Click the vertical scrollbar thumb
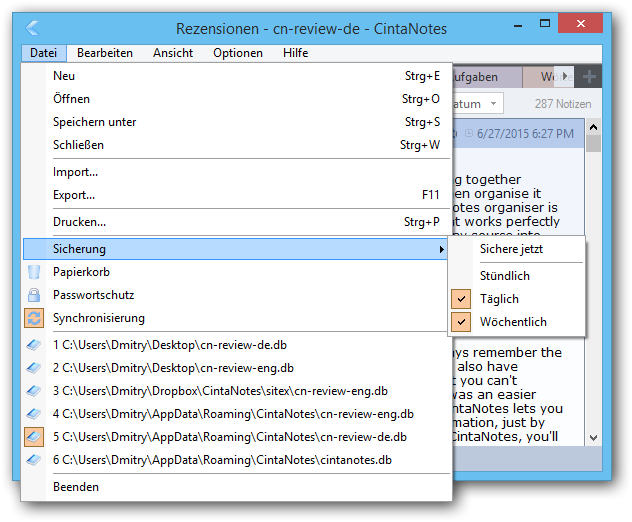632x522 pixels. [593, 143]
